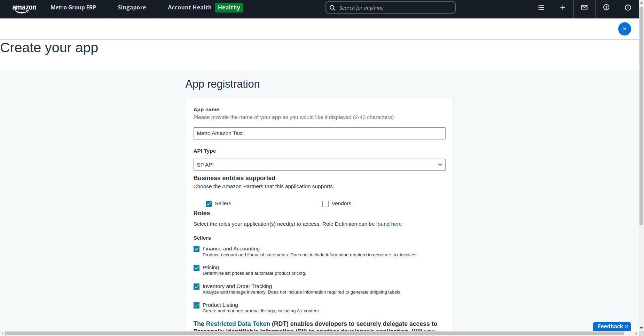Click the search magnifier icon
Screen dimensions: 644x336
332,8
